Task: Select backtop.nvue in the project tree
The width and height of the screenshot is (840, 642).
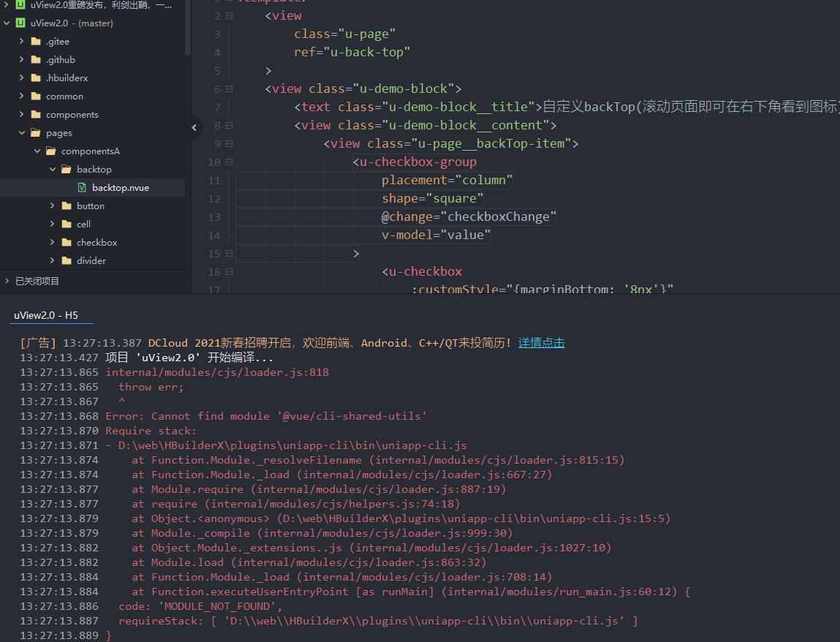Action: click(x=120, y=188)
